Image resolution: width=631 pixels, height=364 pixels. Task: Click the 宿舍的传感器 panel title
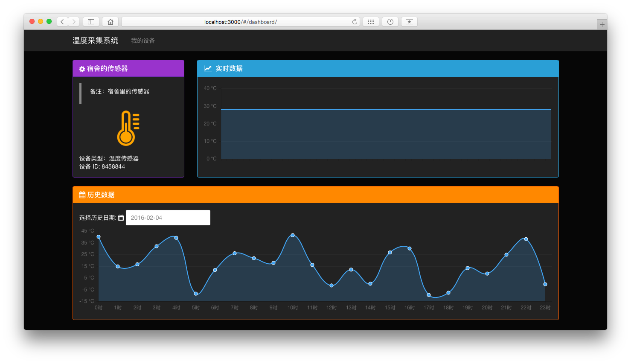[x=108, y=68]
